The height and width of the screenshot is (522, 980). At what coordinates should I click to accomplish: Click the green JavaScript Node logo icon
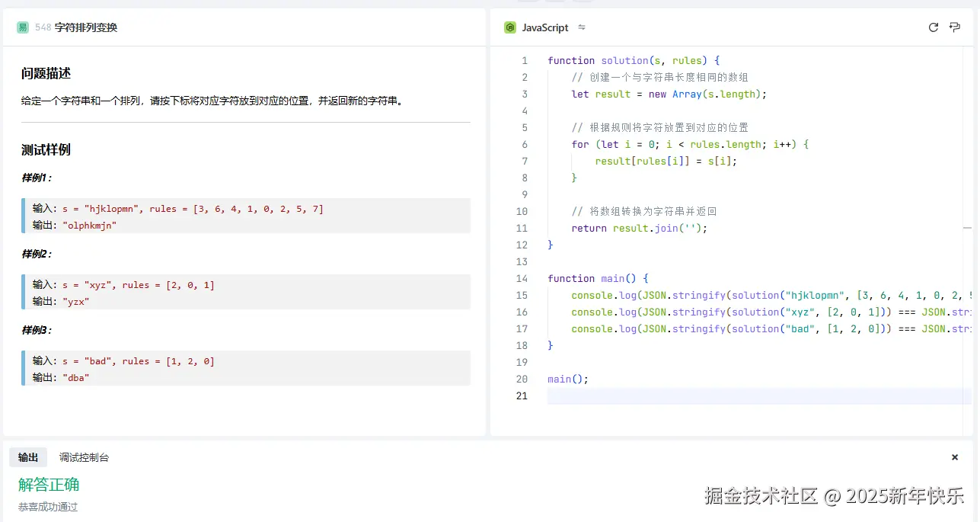(510, 27)
